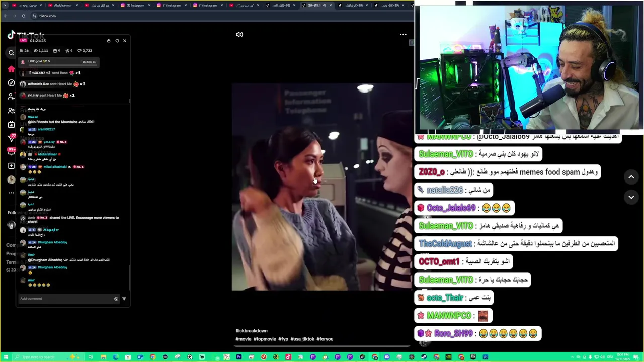Go to previous video with up chevron
644x362 pixels.
tap(631, 177)
